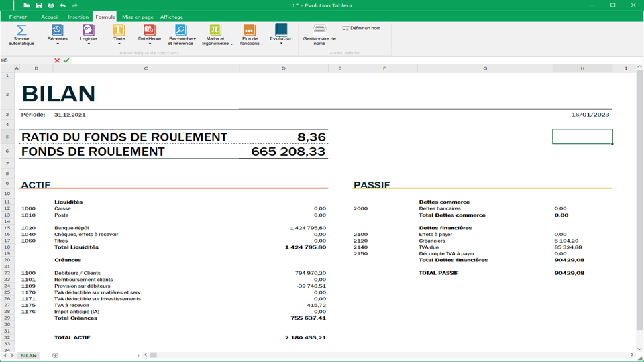
Task: Open the Texte functions list
Action: click(119, 35)
